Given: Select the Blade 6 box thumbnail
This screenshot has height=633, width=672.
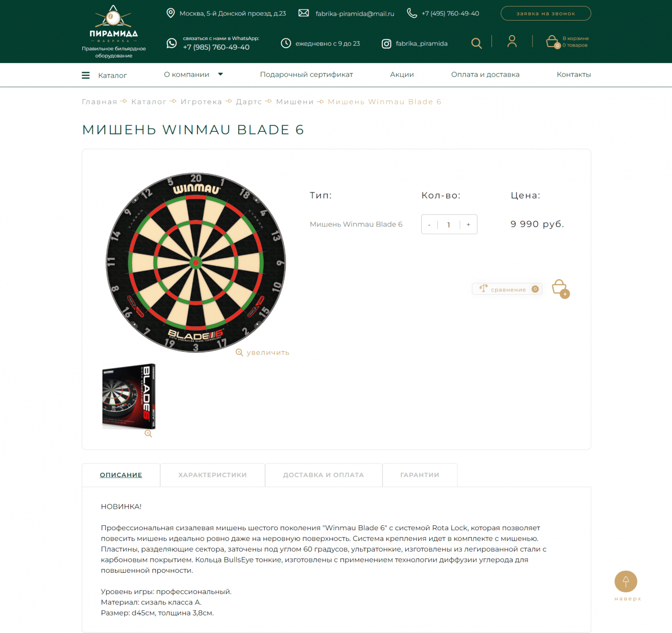Looking at the screenshot, I should point(129,396).
